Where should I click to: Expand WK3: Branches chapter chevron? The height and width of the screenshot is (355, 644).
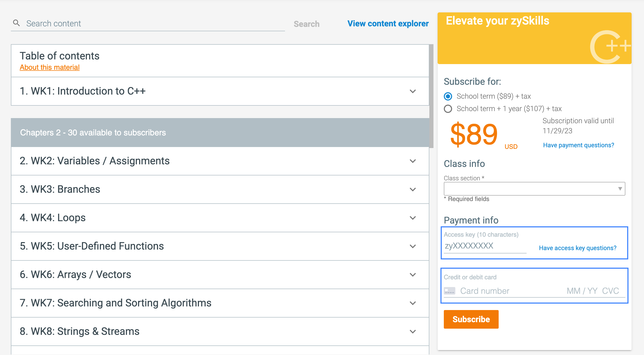tap(413, 189)
